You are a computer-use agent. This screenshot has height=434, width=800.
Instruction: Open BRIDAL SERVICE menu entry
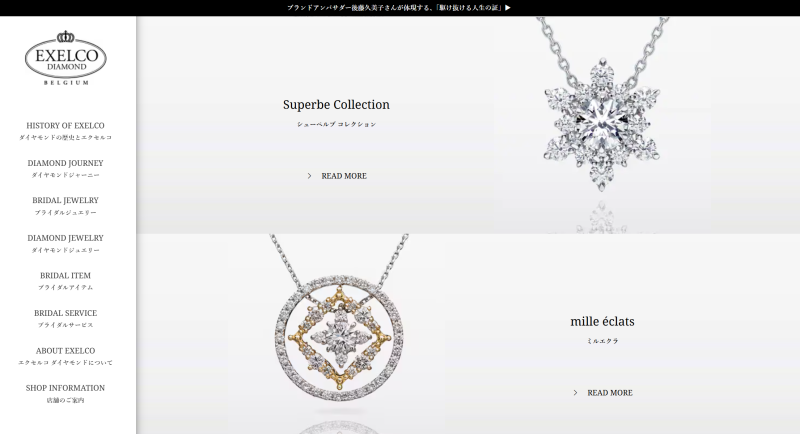(x=65, y=318)
